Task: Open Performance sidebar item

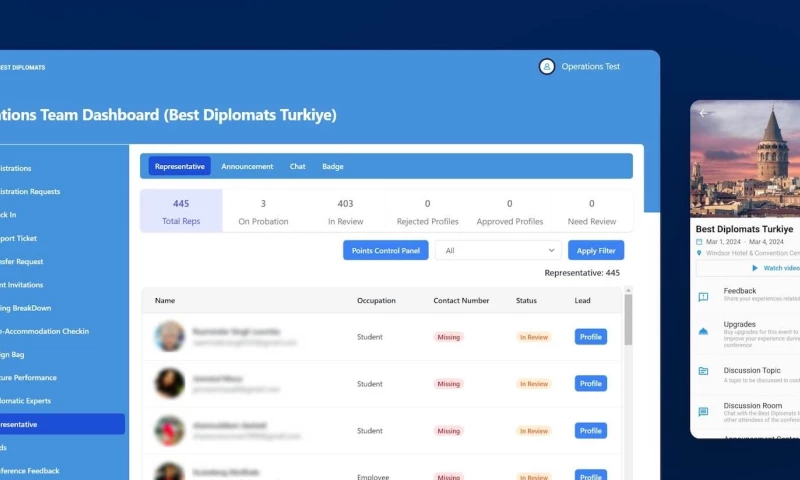Action: click(x=29, y=378)
